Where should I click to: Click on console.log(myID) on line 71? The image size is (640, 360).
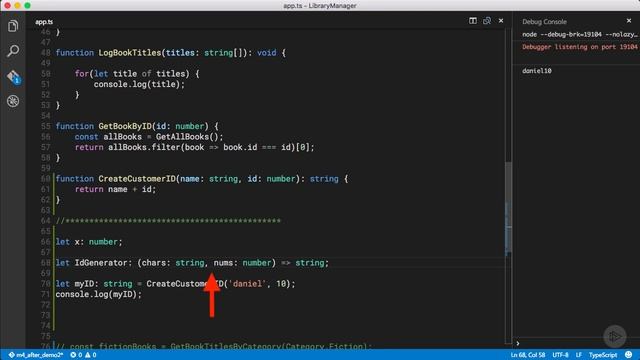98,294
